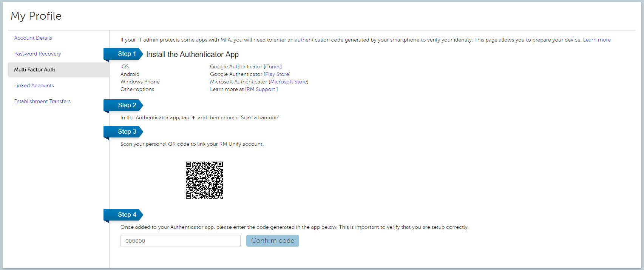Screen dimensions: 644x270
Task: Click the 'My Profile' page heading
Action: [36, 16]
